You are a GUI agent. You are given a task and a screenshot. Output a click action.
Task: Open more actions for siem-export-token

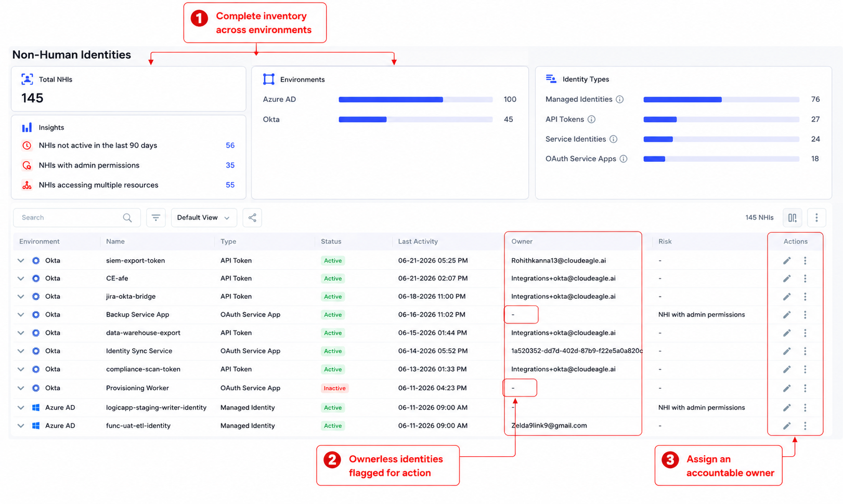point(805,261)
